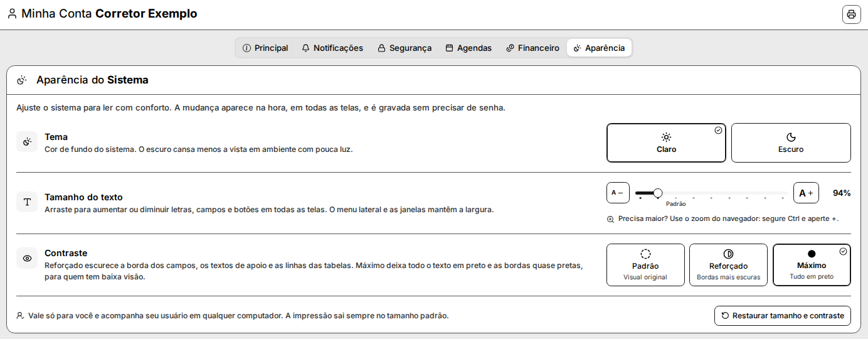Click the printer icon at top right
The height and width of the screenshot is (339, 868).
click(851, 14)
